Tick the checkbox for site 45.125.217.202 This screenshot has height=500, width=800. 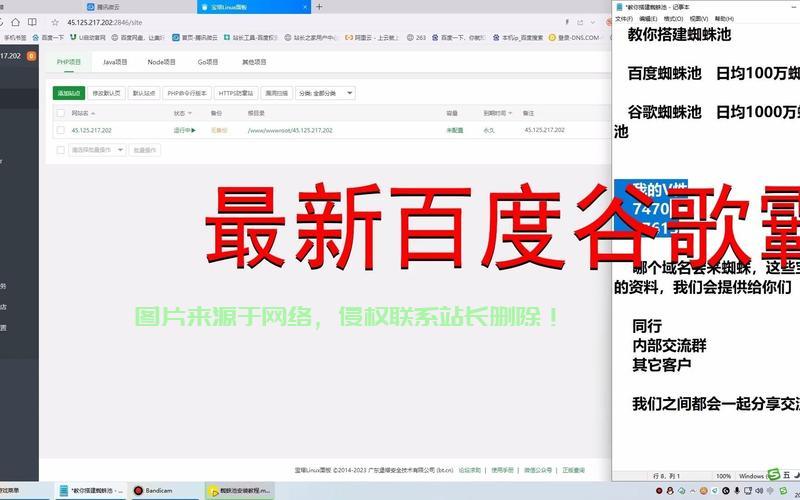tap(61, 130)
